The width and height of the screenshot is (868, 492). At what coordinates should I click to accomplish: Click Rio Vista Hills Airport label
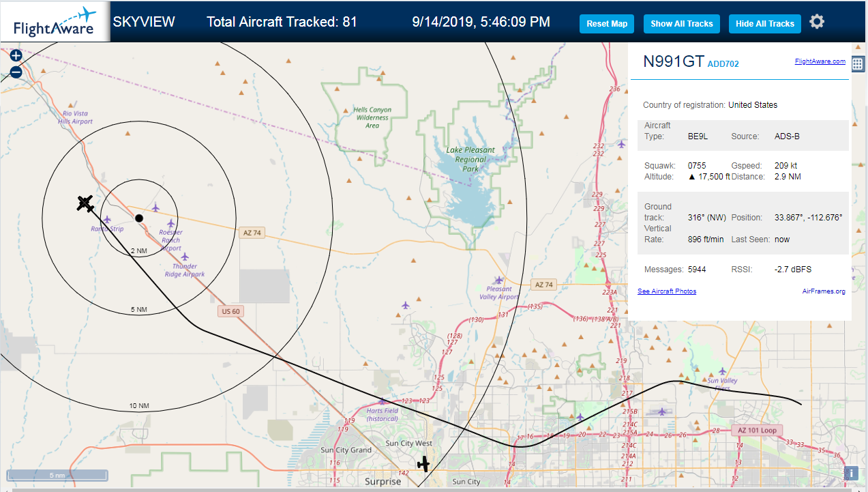(x=75, y=117)
